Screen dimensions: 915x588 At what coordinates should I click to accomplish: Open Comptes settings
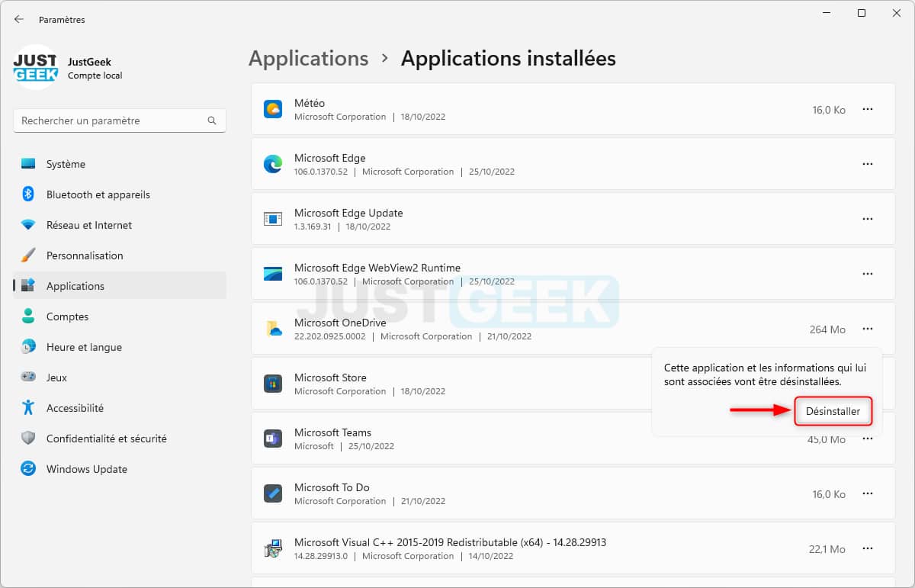[120, 316]
